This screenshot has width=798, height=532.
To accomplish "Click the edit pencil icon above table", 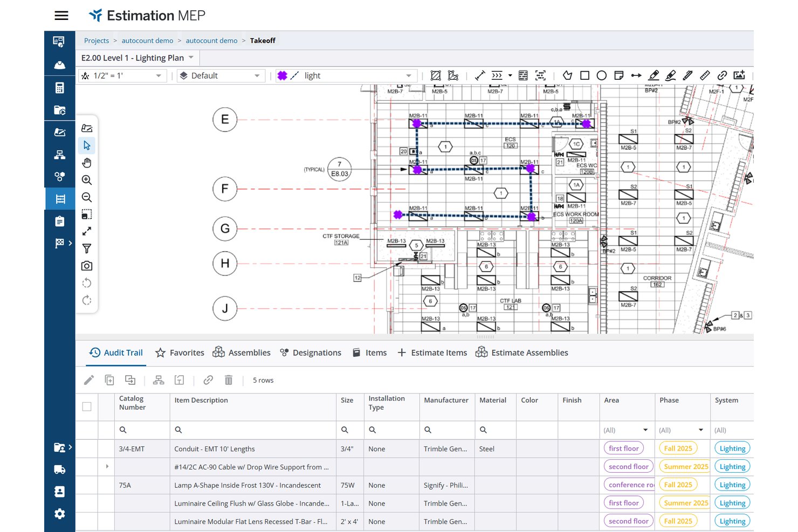I will click(x=89, y=380).
